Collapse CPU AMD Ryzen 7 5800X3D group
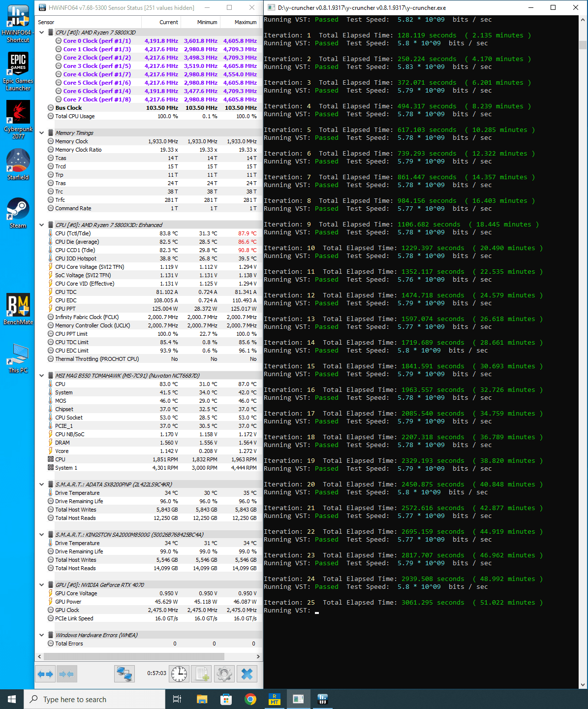 tap(42, 32)
